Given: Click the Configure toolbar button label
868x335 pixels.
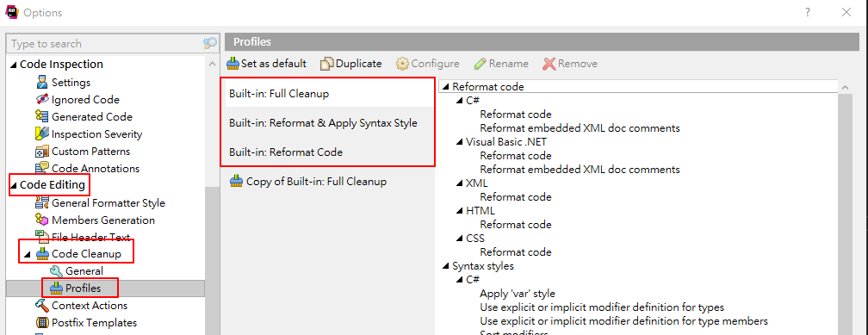Looking at the screenshot, I should point(435,64).
